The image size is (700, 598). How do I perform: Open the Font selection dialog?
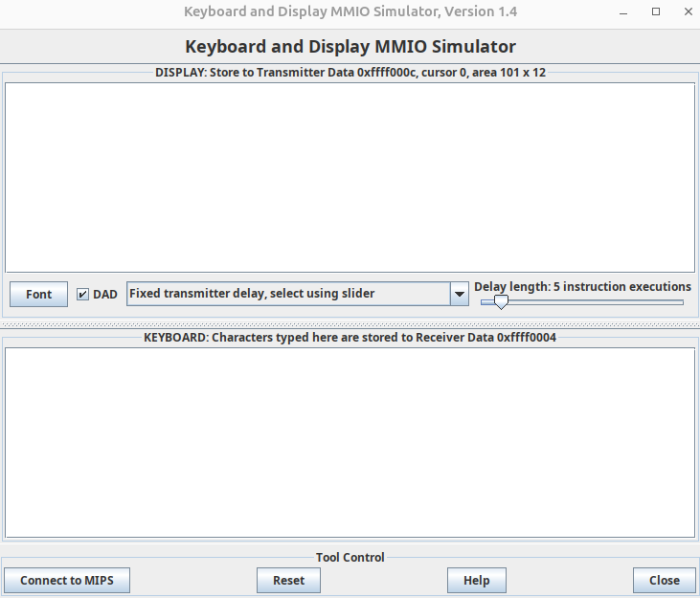[39, 295]
